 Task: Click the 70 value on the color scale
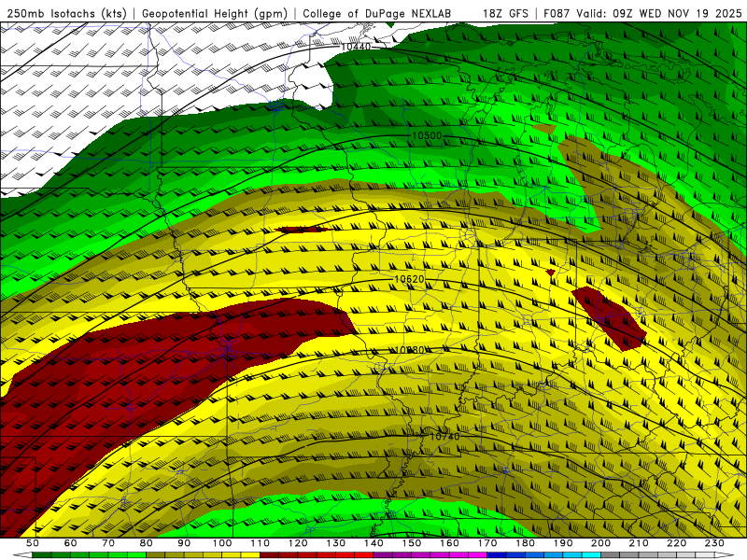point(108,543)
